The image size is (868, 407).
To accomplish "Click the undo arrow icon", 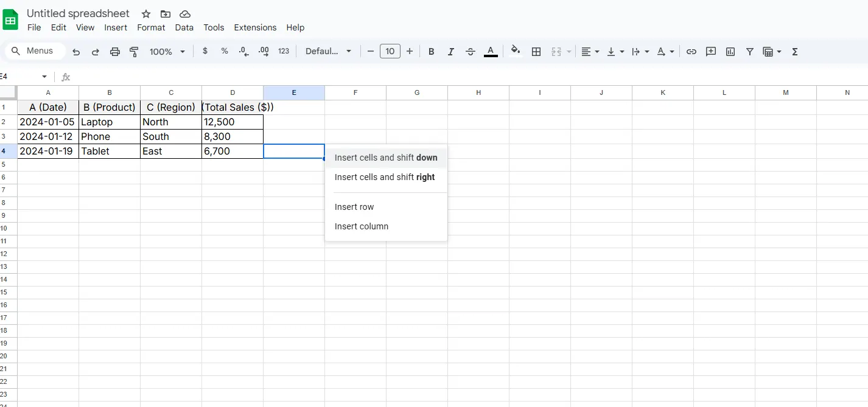I will [x=76, y=52].
